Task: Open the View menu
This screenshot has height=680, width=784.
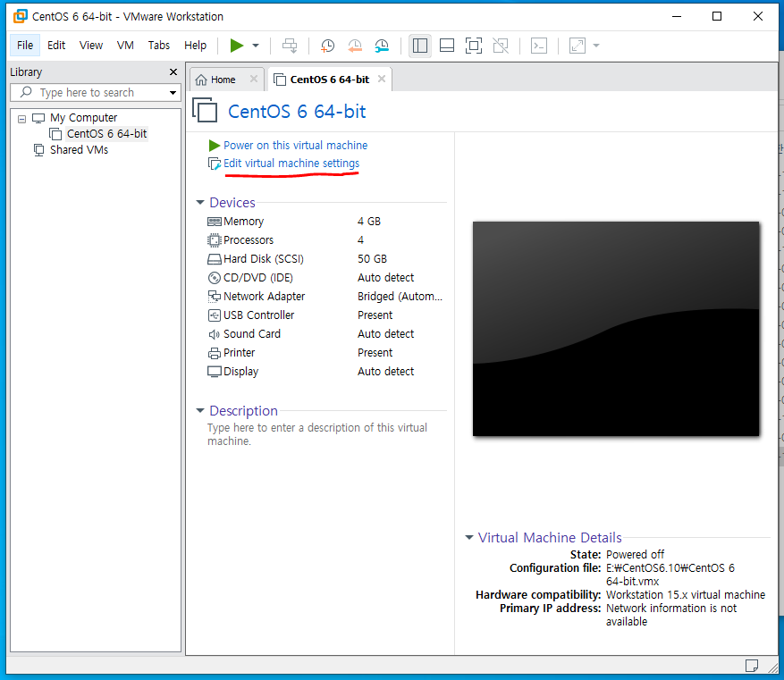Action: (x=91, y=45)
